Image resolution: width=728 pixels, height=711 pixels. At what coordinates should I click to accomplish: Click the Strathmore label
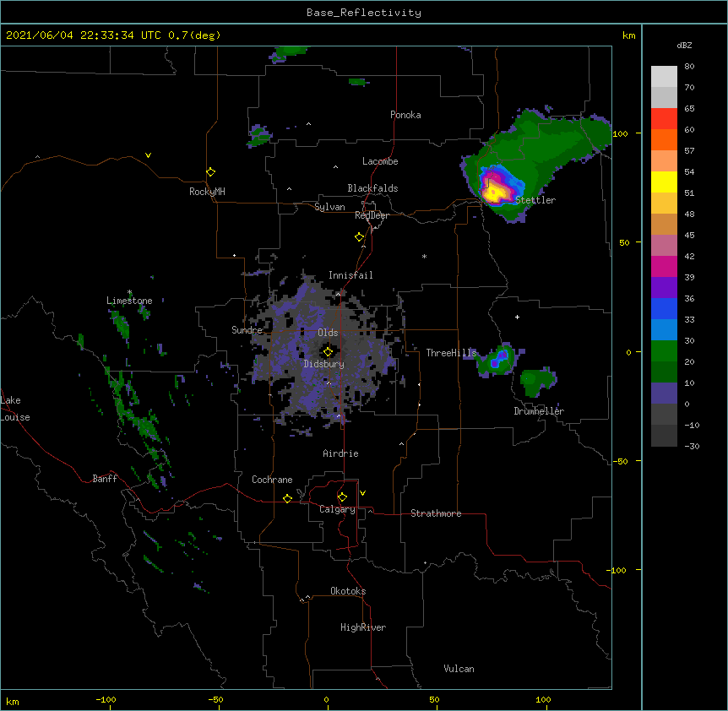point(436,513)
